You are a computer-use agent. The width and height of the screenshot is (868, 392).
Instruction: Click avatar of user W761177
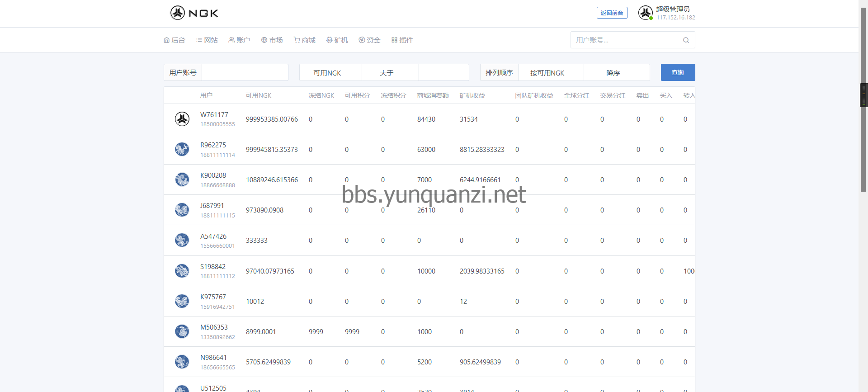(182, 119)
